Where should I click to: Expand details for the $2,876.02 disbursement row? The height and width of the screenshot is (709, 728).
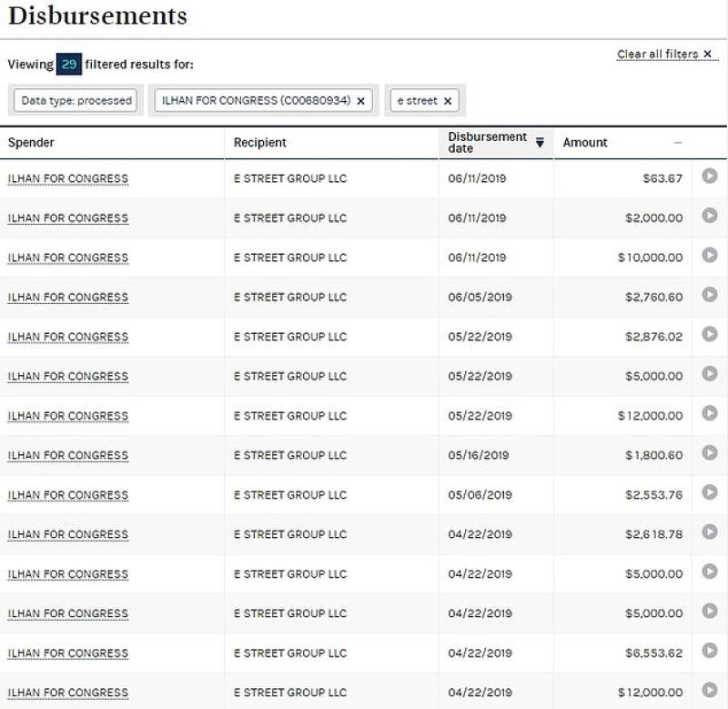coord(709,334)
